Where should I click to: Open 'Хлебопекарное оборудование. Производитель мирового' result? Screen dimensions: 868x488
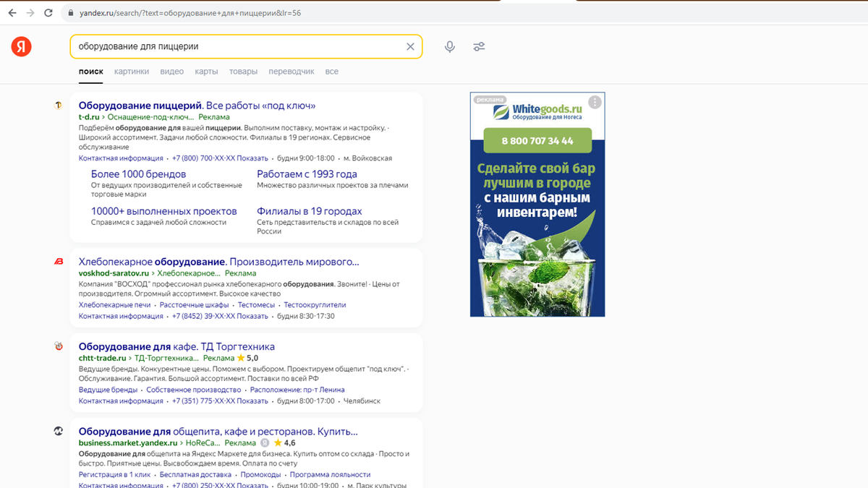tap(219, 262)
